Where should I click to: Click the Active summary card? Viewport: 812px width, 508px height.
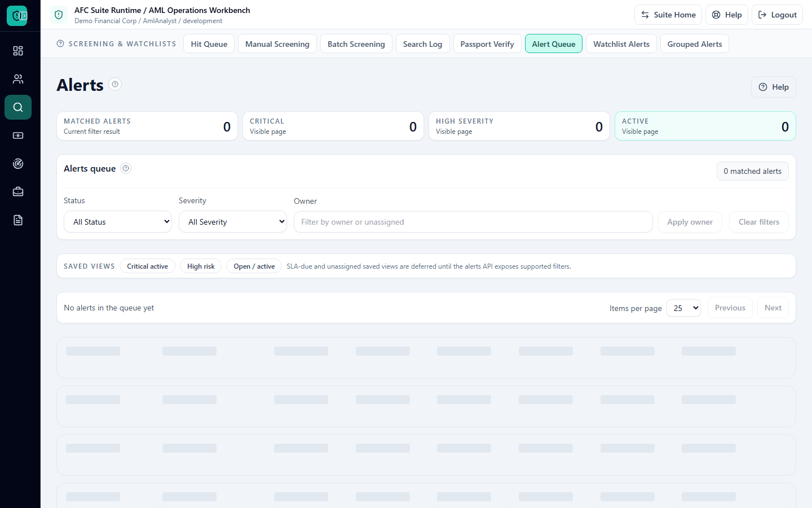(x=705, y=126)
